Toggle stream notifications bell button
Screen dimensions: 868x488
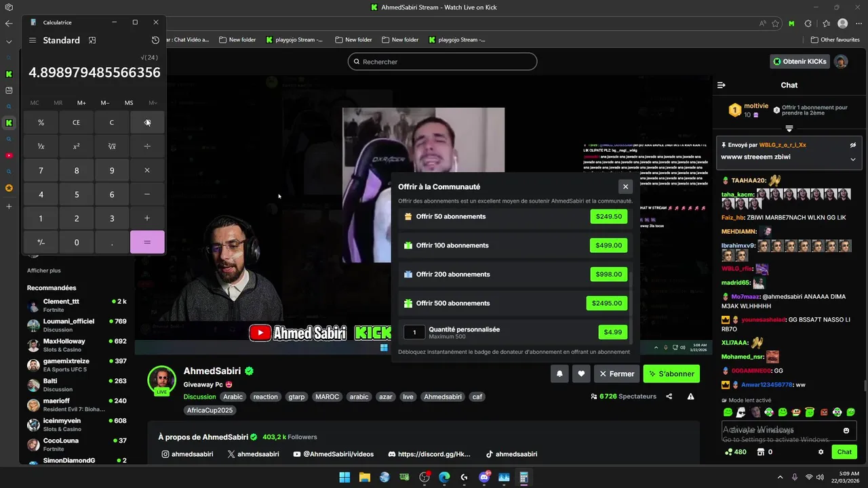coord(559,373)
